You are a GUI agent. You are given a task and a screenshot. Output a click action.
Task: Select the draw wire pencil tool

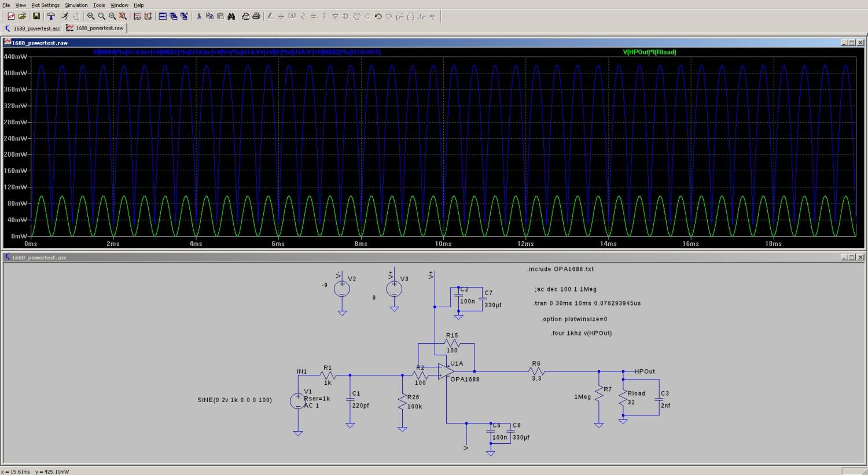click(x=270, y=16)
